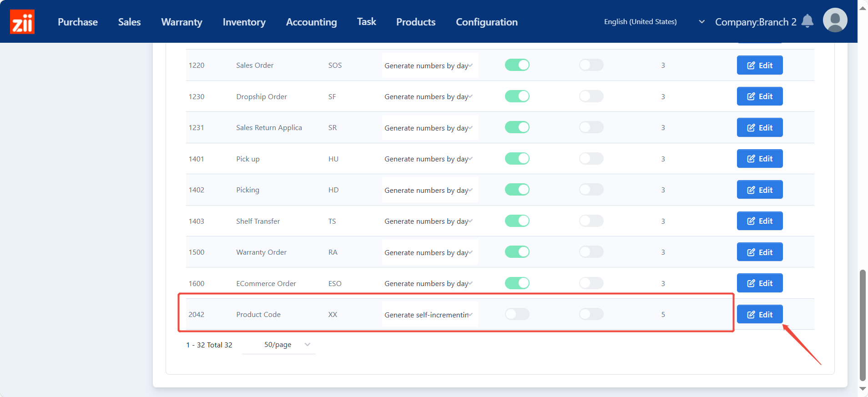Open number rule dropdown for Pick up
Image resolution: width=868 pixels, height=397 pixels.
[429, 159]
